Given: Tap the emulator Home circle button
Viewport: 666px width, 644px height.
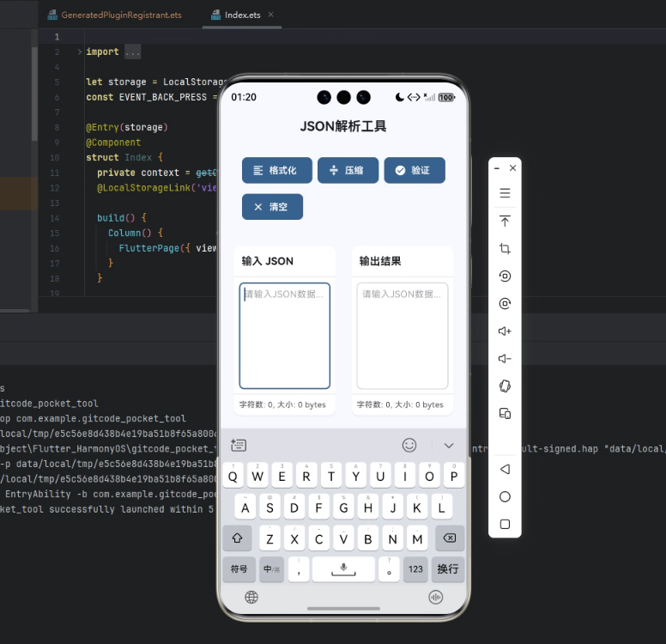Looking at the screenshot, I should pos(505,496).
